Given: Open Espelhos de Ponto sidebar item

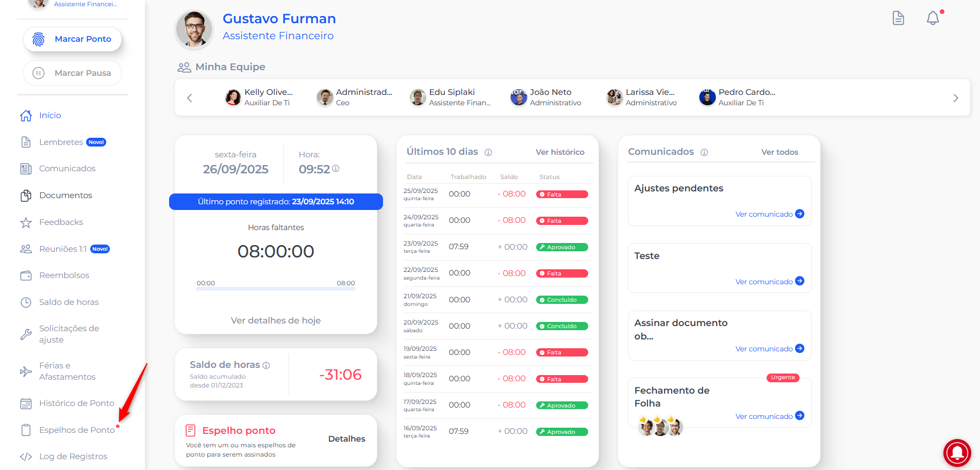Looking at the screenshot, I should coord(76,430).
